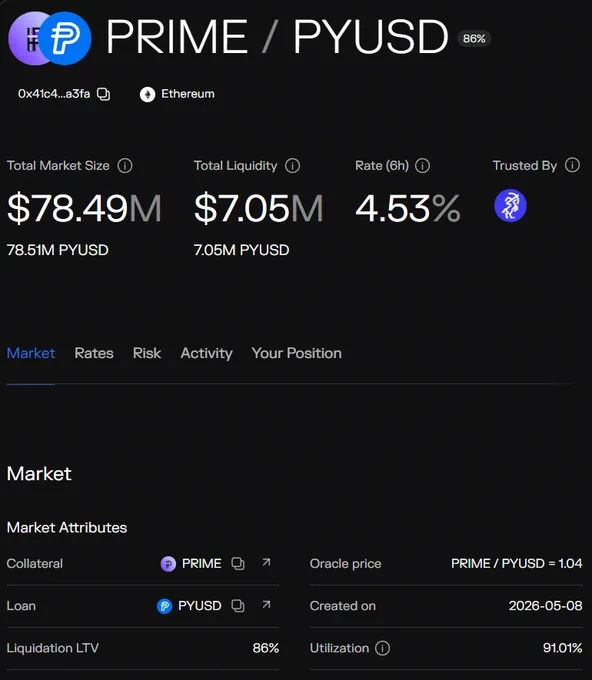
Task: Switch to the Market tab
Action: pyautogui.click(x=31, y=353)
